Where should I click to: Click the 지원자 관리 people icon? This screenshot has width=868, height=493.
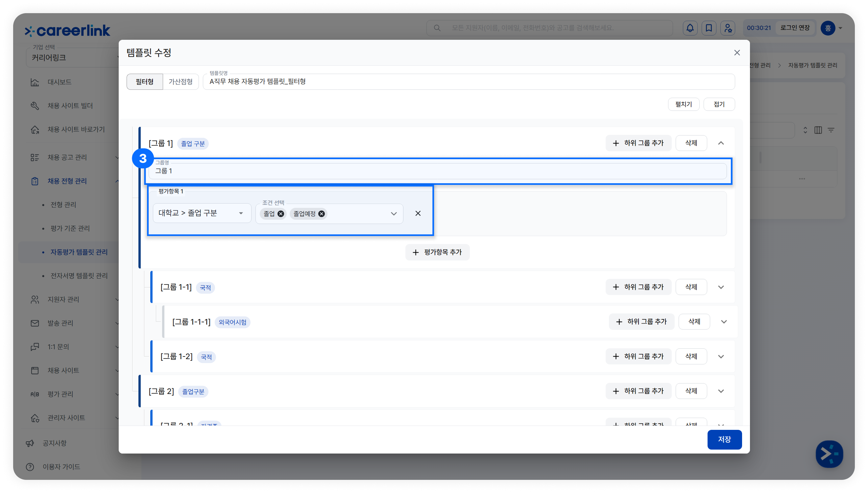(x=35, y=300)
